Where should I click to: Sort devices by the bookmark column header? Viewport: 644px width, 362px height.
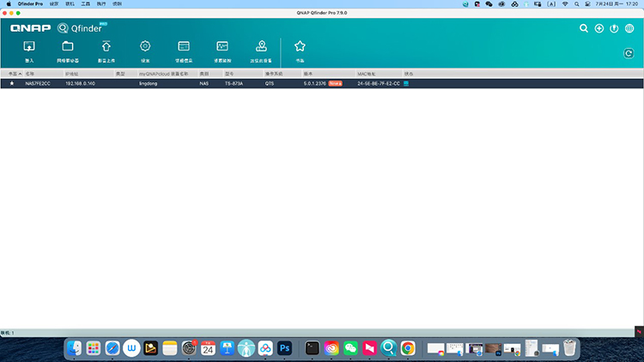tap(12, 74)
